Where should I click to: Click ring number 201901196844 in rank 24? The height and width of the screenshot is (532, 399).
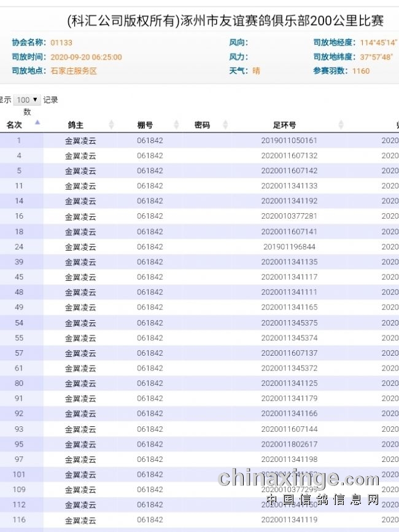(x=289, y=247)
